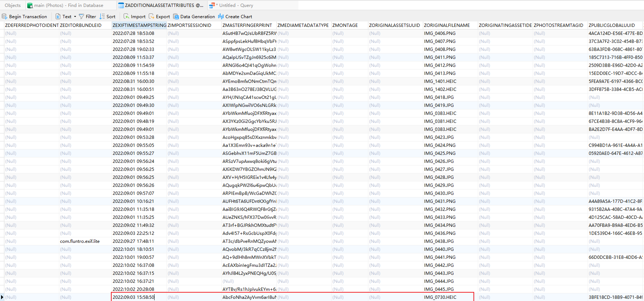
Task: Click the ZORIGINALFILENAME column header
Action: 447,25
